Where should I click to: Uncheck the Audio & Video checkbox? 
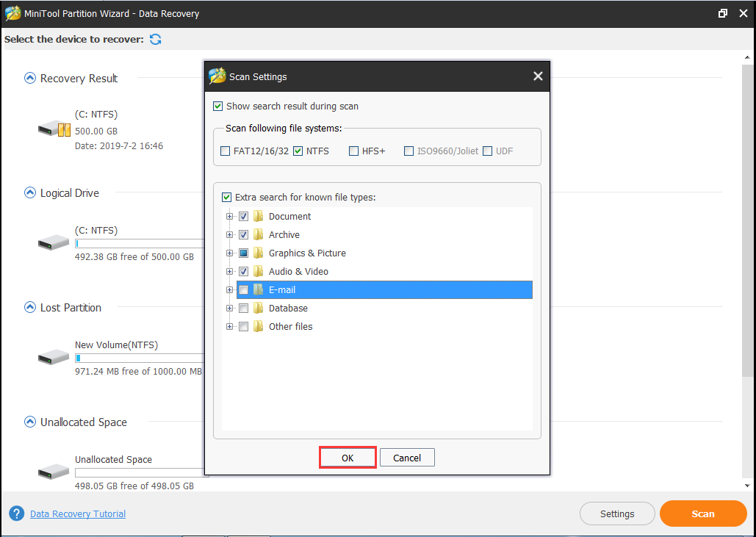[243, 271]
